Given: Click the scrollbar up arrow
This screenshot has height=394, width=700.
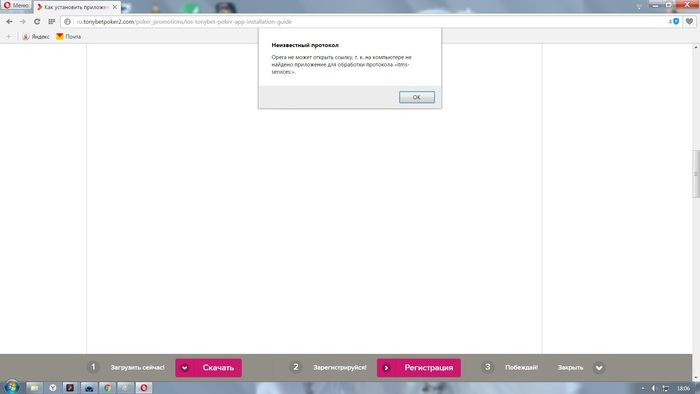Looking at the screenshot, I should coord(696,47).
